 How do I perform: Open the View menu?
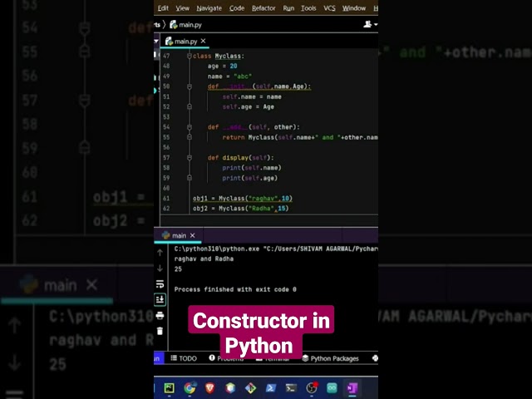(182, 8)
